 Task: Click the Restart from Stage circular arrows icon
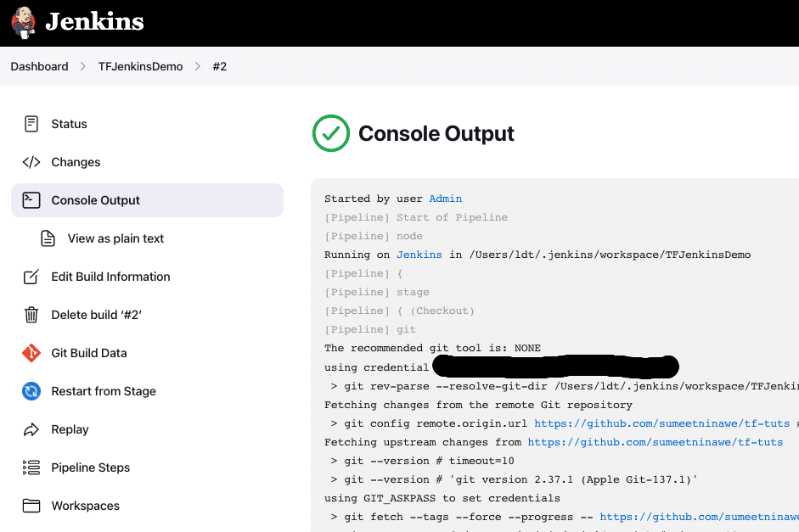[x=31, y=391]
